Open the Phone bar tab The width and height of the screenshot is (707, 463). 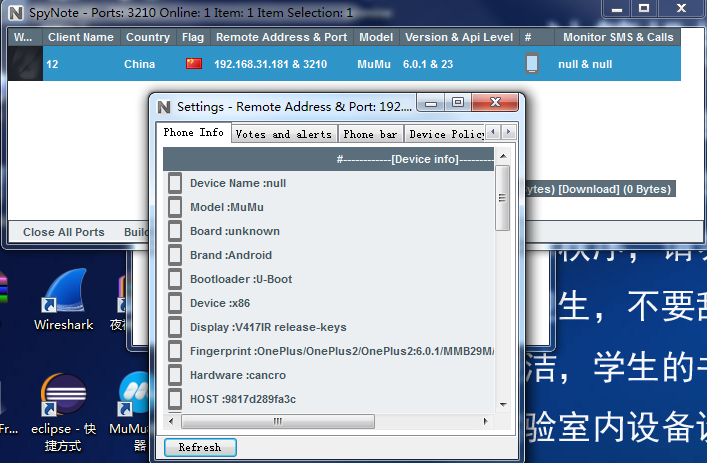pos(370,134)
